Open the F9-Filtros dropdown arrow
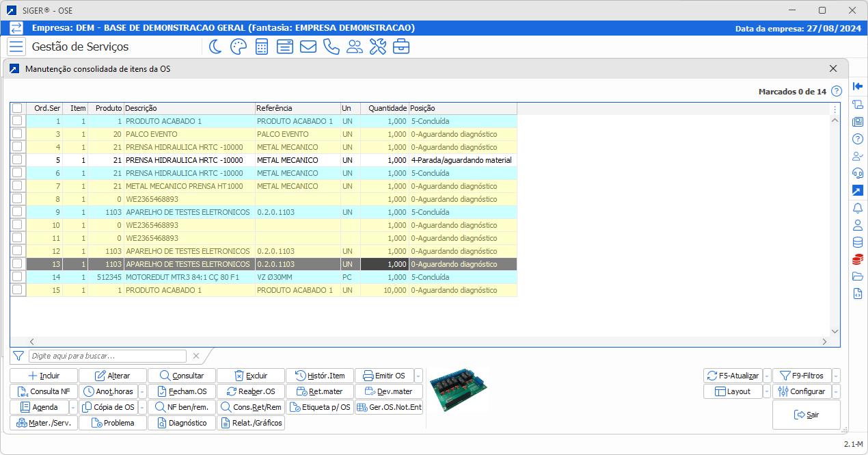The width and height of the screenshot is (868, 455). tap(837, 376)
